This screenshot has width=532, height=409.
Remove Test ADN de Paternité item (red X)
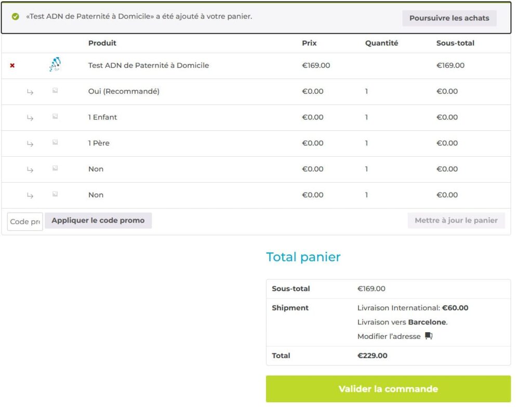pyautogui.click(x=12, y=65)
